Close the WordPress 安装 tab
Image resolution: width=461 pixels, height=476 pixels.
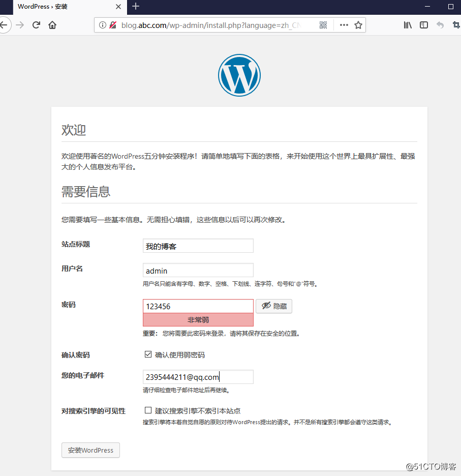tap(118, 7)
